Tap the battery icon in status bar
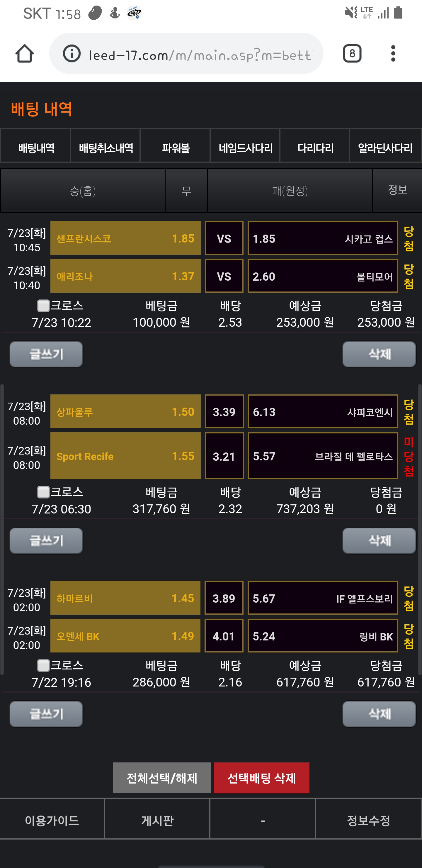The width and height of the screenshot is (422, 868). pos(398,13)
